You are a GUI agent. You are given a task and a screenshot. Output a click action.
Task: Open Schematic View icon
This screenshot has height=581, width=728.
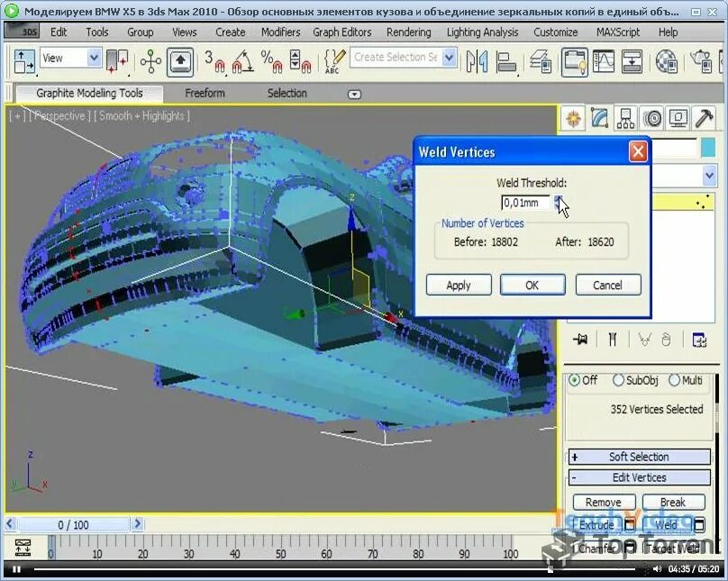(x=632, y=62)
